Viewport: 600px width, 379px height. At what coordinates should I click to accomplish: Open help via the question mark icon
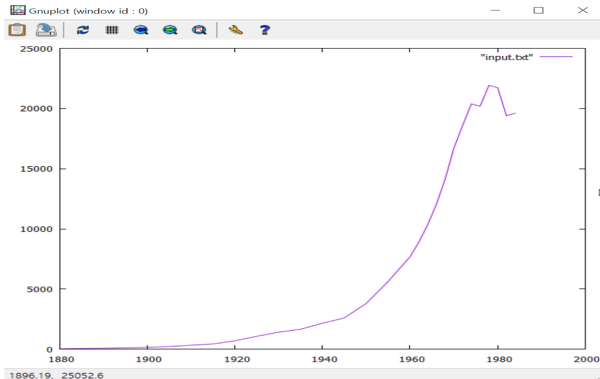[x=265, y=30]
